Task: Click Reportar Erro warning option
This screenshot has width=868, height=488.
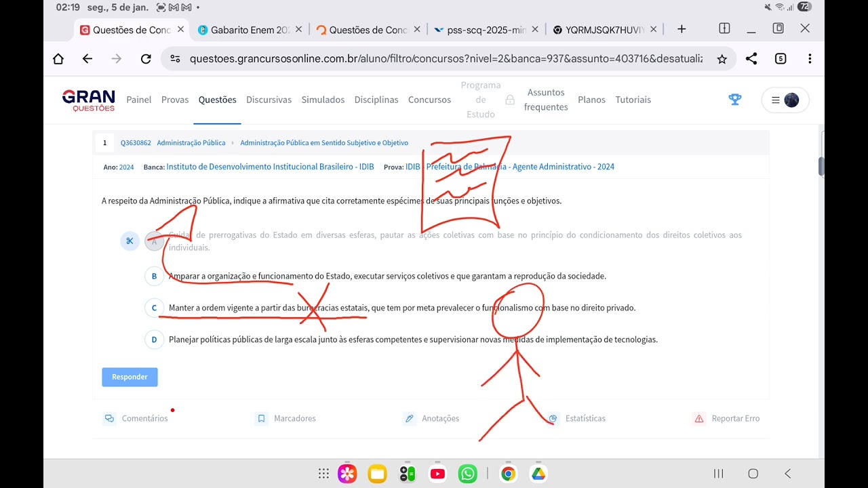Action: (x=726, y=418)
